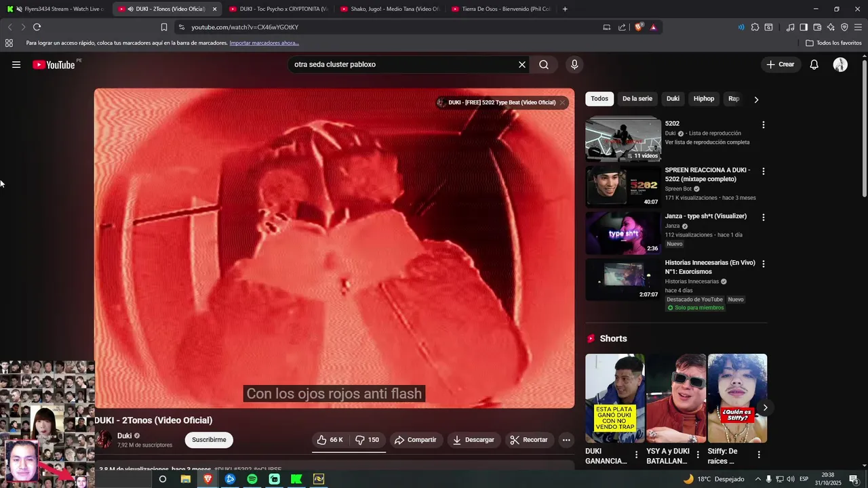
Task: Click the Recortar clip button
Action: click(529, 440)
